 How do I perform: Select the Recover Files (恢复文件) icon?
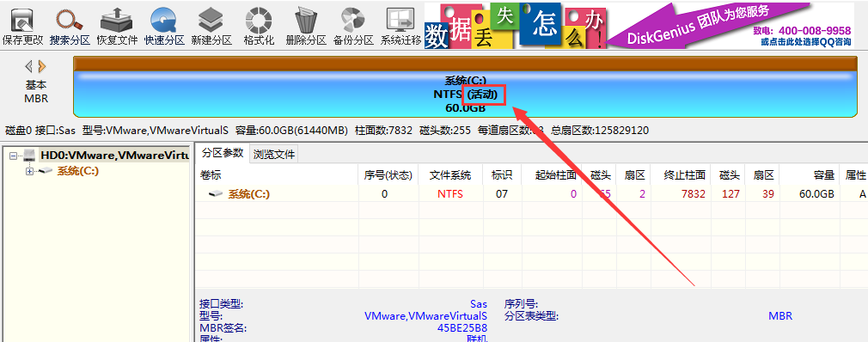pyautogui.click(x=117, y=26)
